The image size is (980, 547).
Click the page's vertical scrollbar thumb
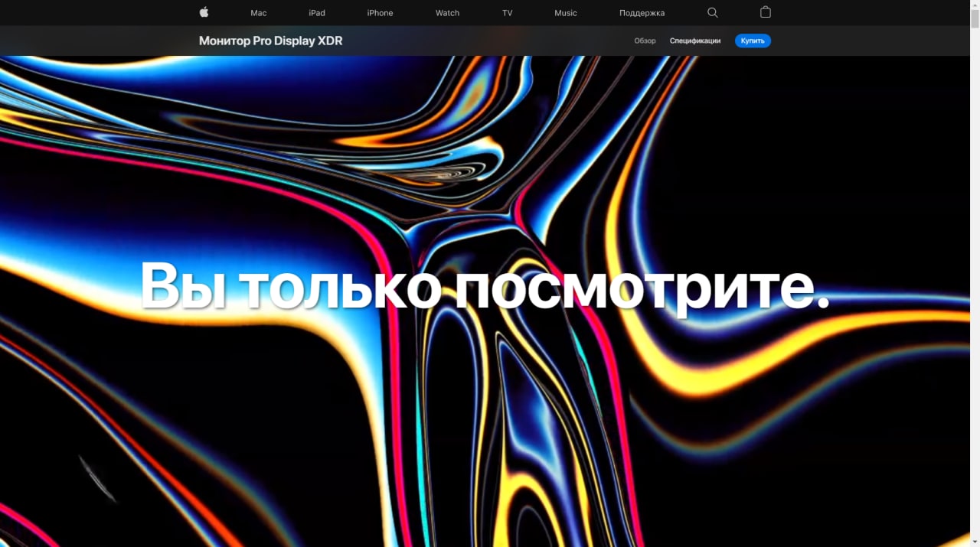pyautogui.click(x=975, y=18)
